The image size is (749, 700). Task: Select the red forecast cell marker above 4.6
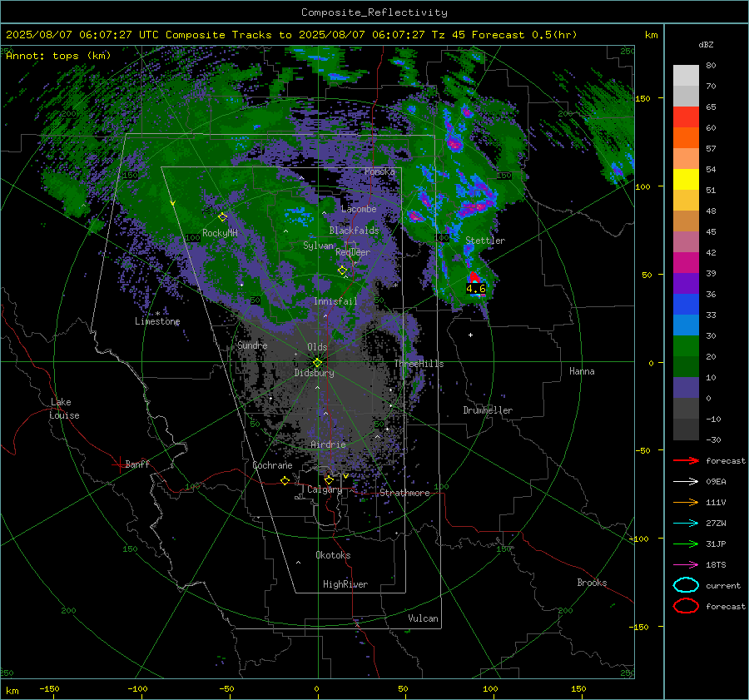(x=474, y=277)
